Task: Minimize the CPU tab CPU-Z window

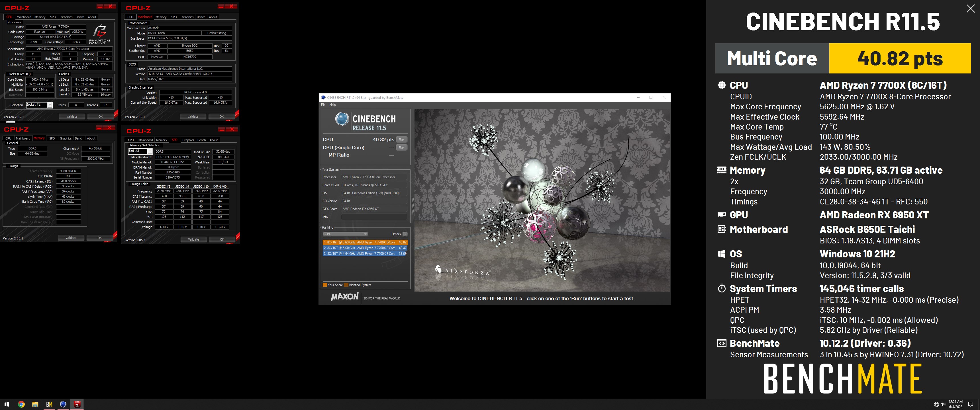Action: pos(100,6)
